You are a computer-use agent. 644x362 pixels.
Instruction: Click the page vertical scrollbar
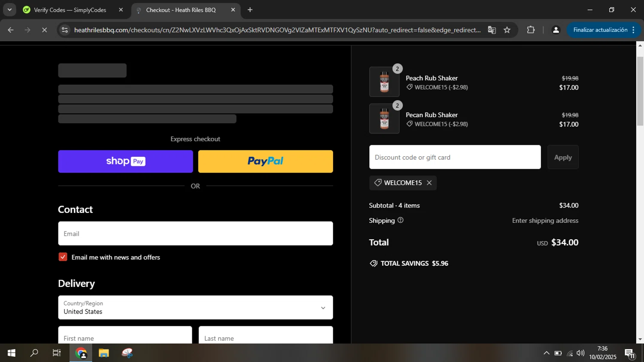(640, 90)
